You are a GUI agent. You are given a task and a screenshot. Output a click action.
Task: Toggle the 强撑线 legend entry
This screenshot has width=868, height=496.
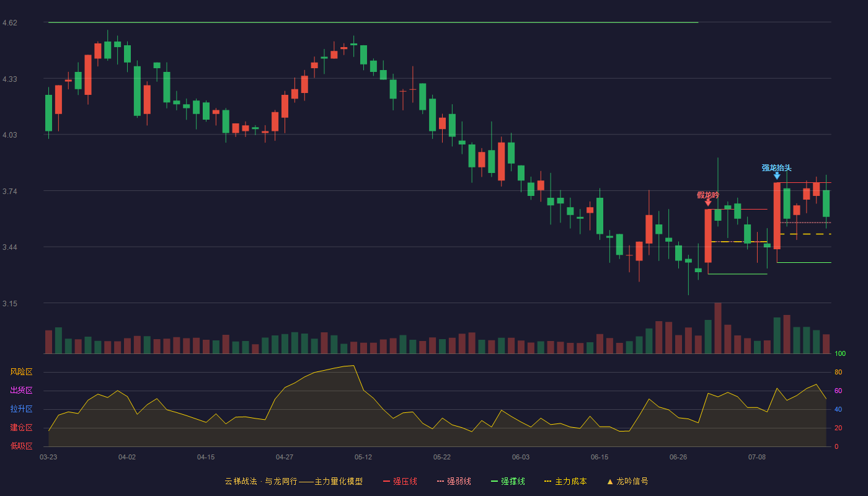coord(508,481)
